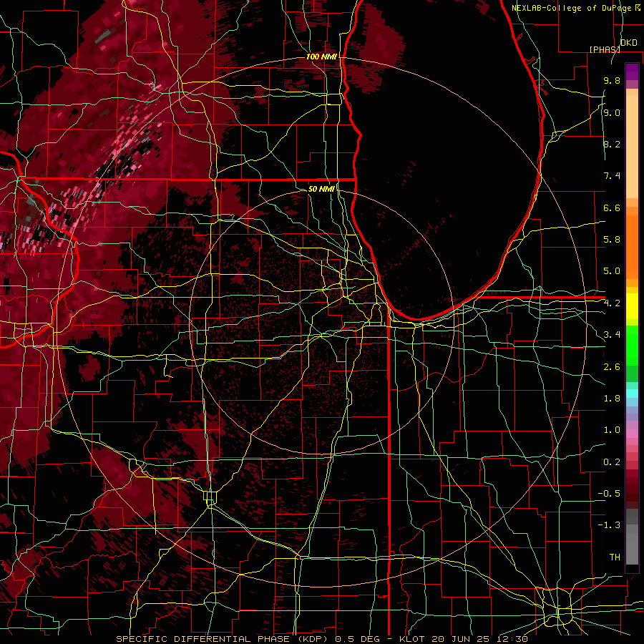Select the 5.0 scale value
The image size is (644, 644).
click(612, 271)
